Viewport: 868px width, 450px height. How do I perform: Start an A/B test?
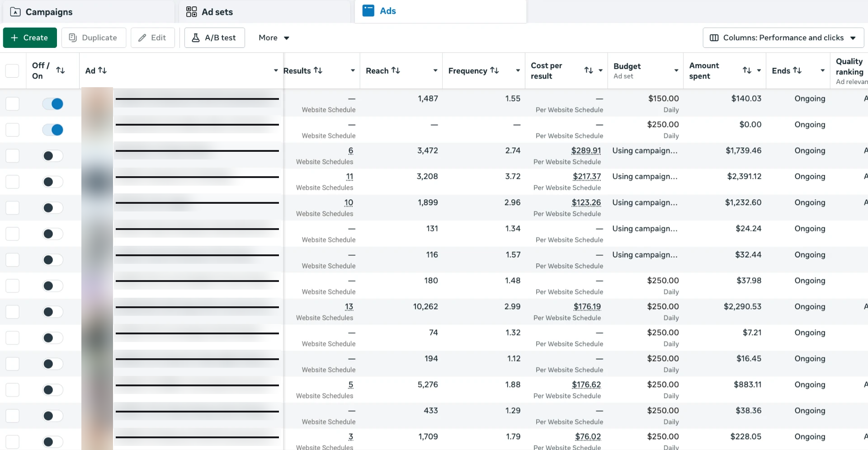click(x=215, y=37)
